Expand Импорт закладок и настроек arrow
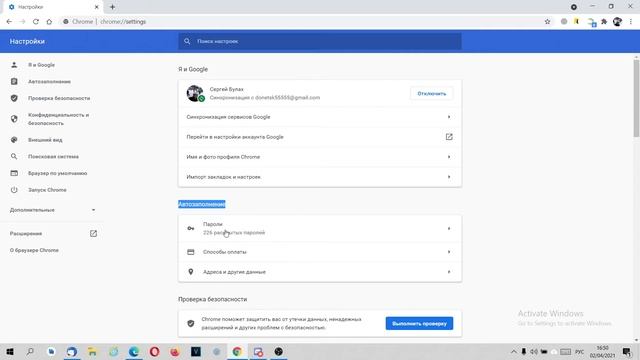Screen dimensions: 640x360 point(449,177)
